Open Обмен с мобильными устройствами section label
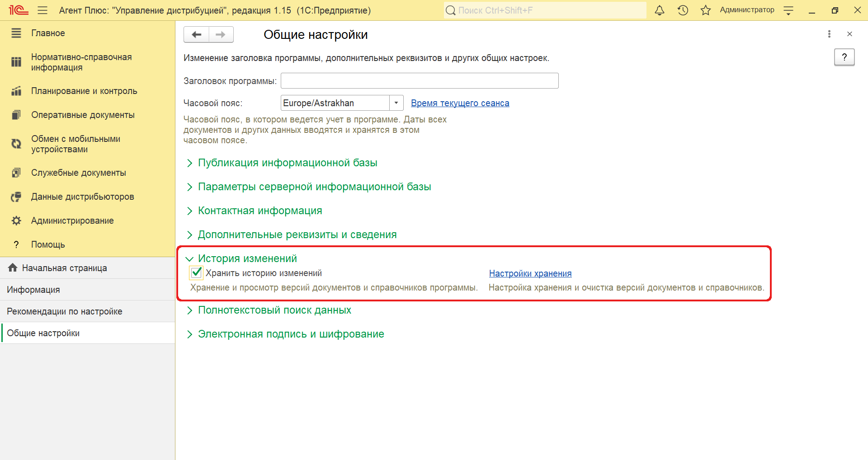The image size is (868, 460). (75, 144)
